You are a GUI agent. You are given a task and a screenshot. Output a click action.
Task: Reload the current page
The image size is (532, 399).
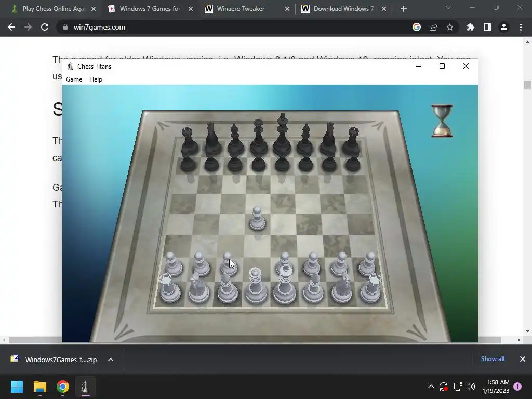(45, 27)
